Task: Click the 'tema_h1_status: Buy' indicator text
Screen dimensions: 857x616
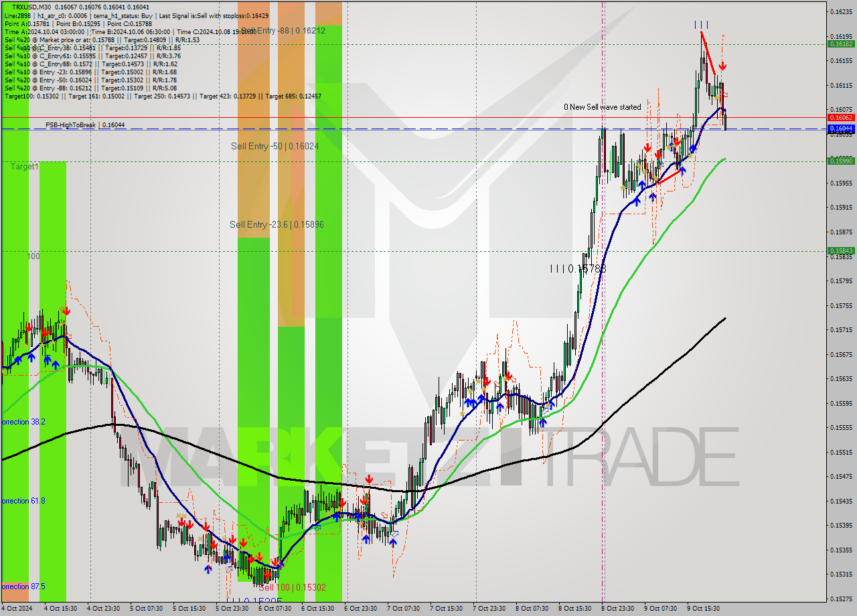Action: (x=123, y=15)
